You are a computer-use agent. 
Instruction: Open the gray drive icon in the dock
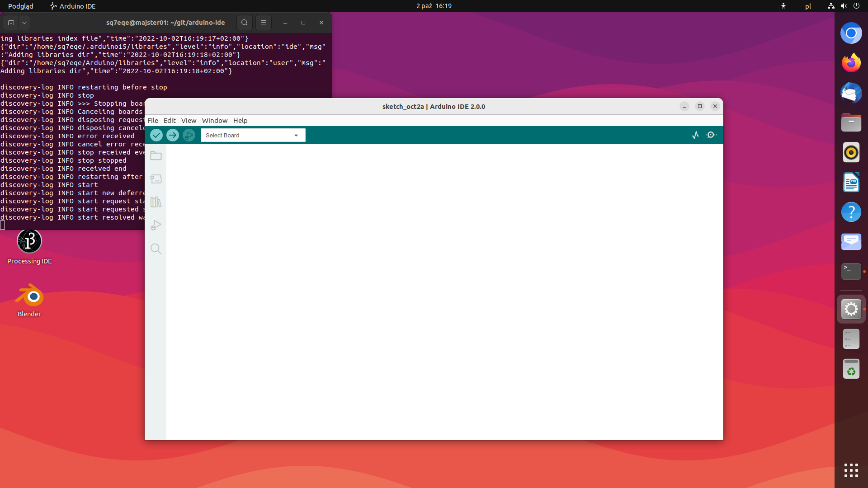851,339
